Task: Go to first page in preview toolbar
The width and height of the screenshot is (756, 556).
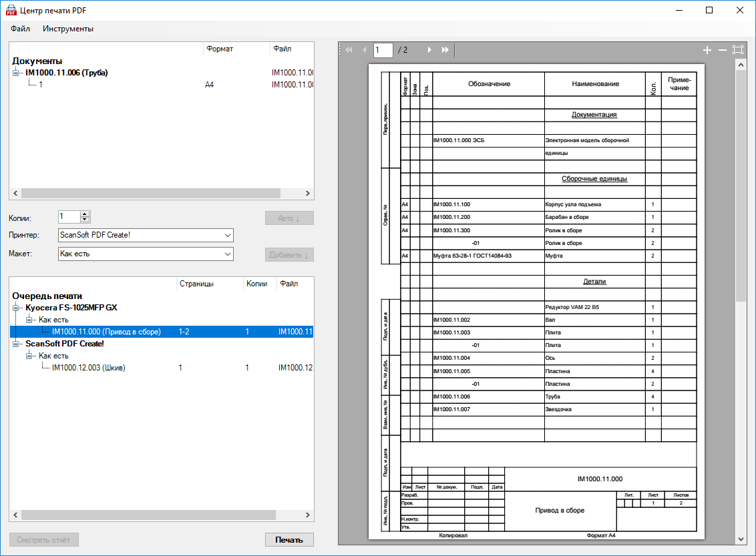Action: coord(349,50)
